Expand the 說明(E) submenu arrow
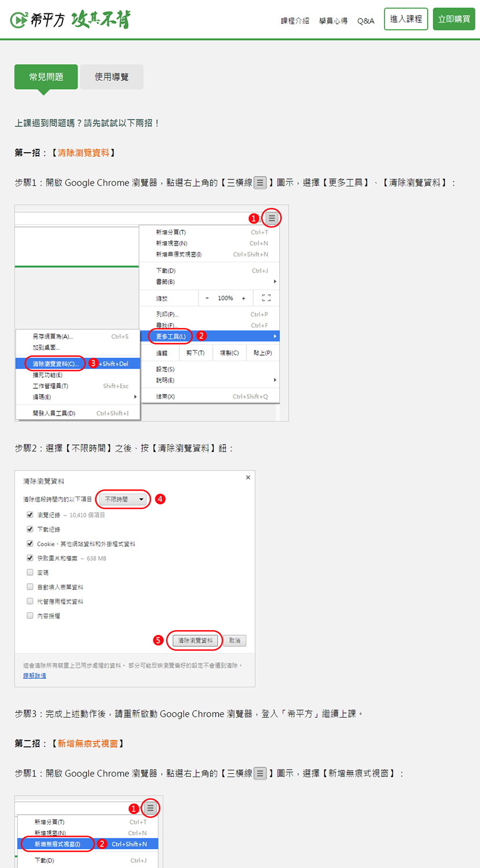The width and height of the screenshot is (480, 868). coord(275,380)
